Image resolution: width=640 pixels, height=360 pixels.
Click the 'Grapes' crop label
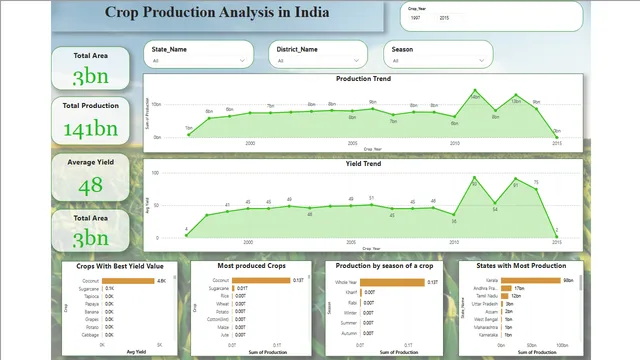[92, 320]
